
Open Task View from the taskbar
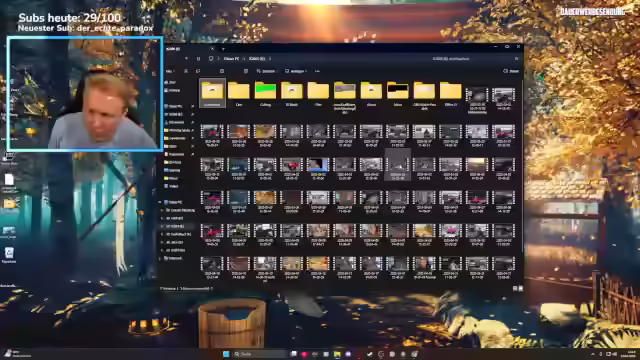(293, 354)
